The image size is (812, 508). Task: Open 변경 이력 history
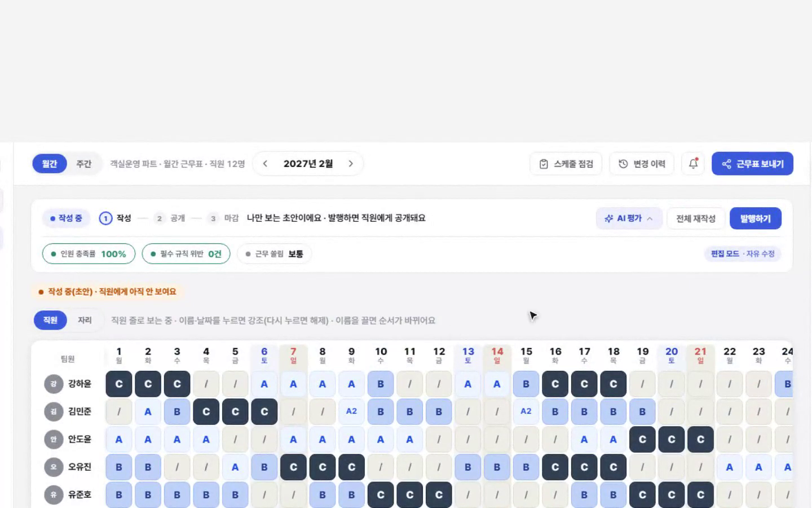642,164
